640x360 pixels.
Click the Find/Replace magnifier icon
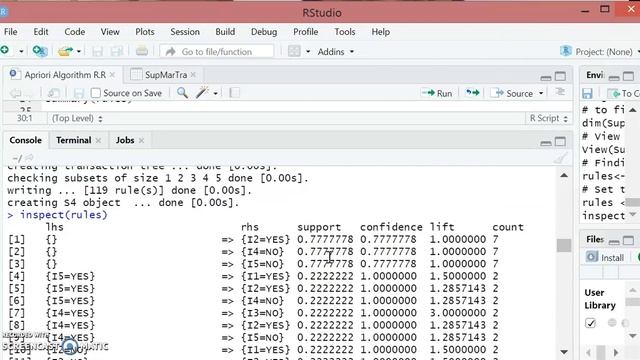[182, 93]
